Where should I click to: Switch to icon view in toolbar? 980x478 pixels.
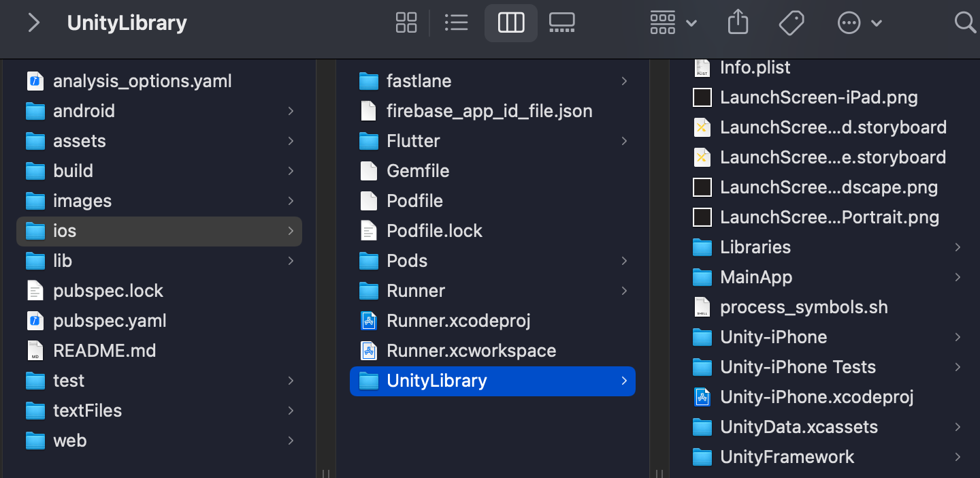coord(406,23)
